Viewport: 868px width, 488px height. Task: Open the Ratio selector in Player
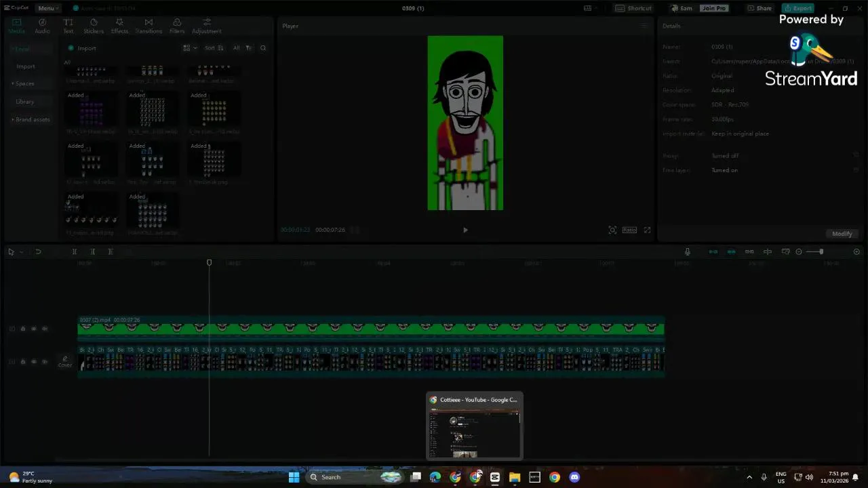coord(629,230)
